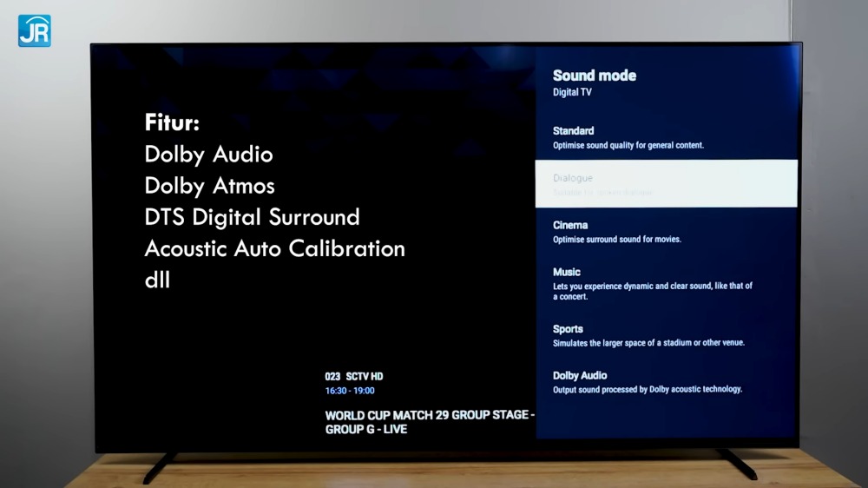The height and width of the screenshot is (488, 868).
Task: Click the 'Digital TV' subtitle text
Action: tap(572, 92)
